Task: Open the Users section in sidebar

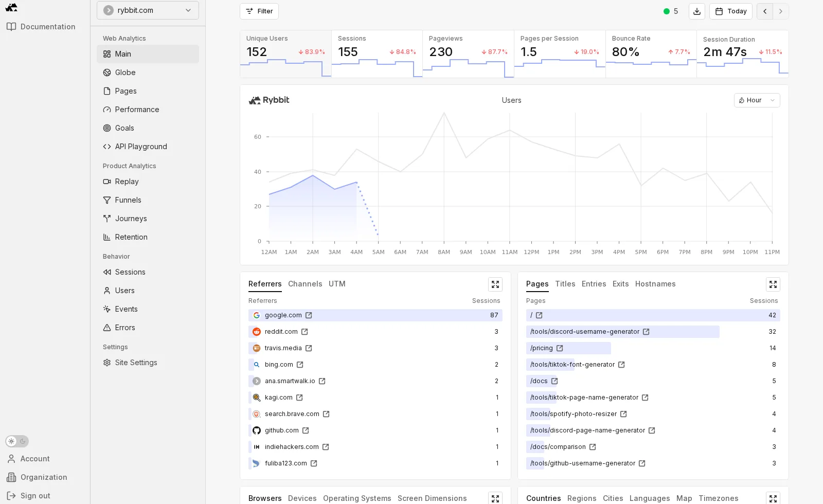Action: click(x=148, y=291)
